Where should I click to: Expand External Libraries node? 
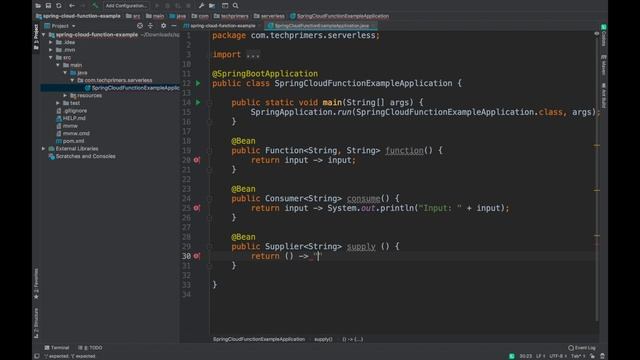pyautogui.click(x=44, y=149)
